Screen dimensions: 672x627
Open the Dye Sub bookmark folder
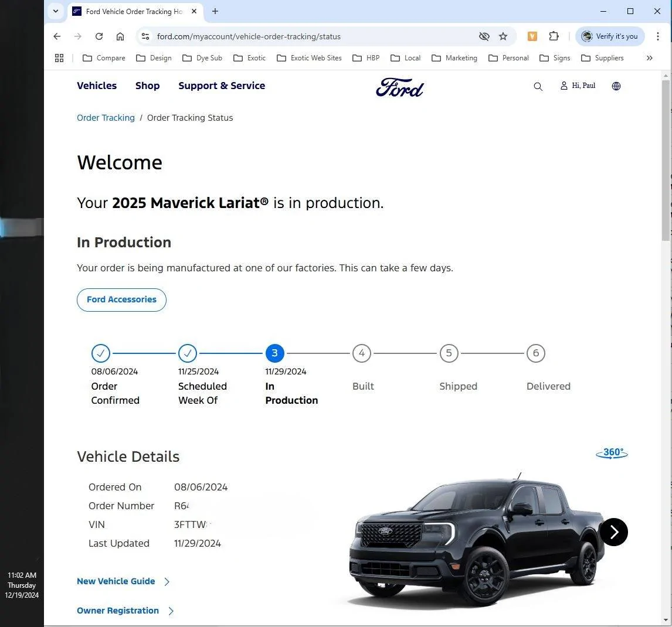point(202,58)
